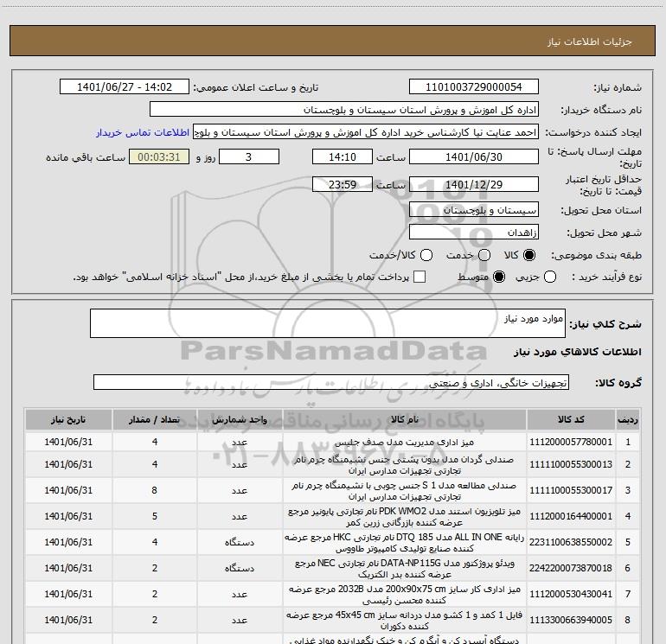Click item name فایل 1 کمد و 1 کشو
666x644 pixels.
pyautogui.click(x=405, y=620)
